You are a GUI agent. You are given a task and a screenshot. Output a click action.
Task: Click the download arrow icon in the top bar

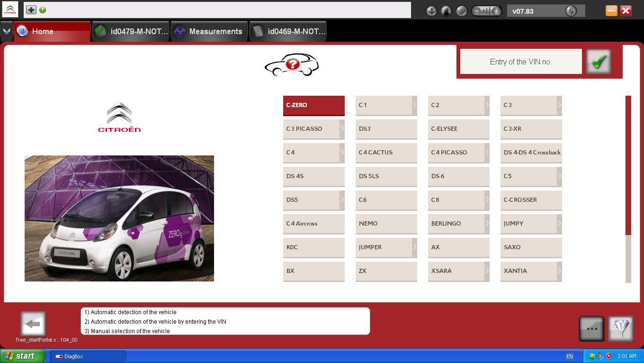pos(431,11)
